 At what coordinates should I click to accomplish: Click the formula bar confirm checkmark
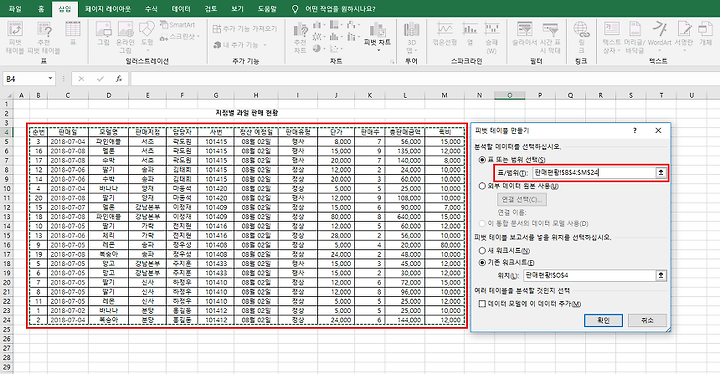(100, 79)
